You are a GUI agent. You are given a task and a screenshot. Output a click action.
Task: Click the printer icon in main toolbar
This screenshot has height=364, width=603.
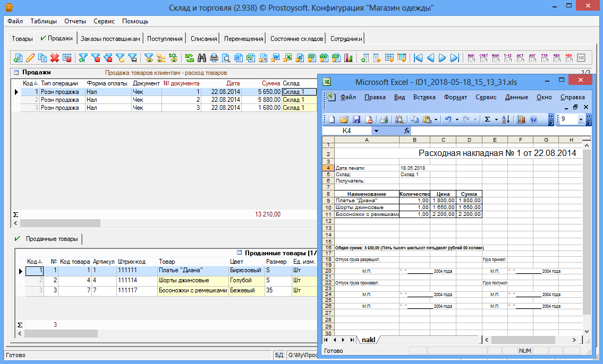coord(214,58)
